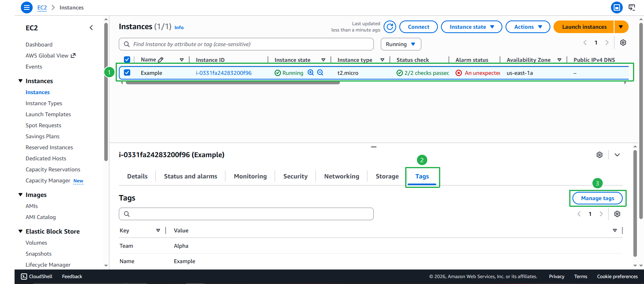Image resolution: width=644 pixels, height=284 pixels.
Task: Open the Running filter dropdown
Action: (401, 44)
